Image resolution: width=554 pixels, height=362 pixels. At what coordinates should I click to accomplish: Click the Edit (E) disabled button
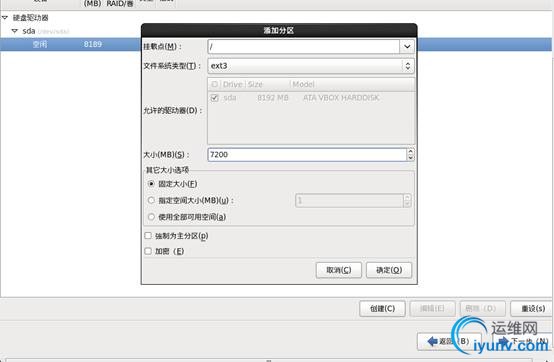tap(432, 309)
